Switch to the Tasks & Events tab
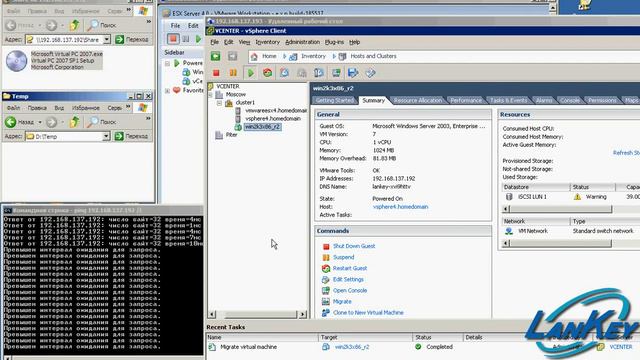The image size is (640, 360). (508, 100)
